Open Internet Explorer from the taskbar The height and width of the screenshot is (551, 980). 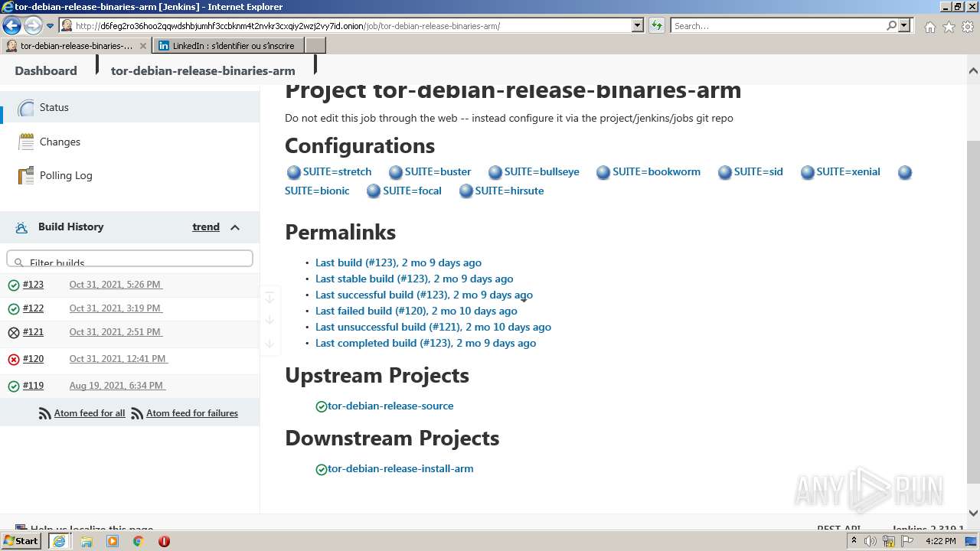tap(59, 541)
